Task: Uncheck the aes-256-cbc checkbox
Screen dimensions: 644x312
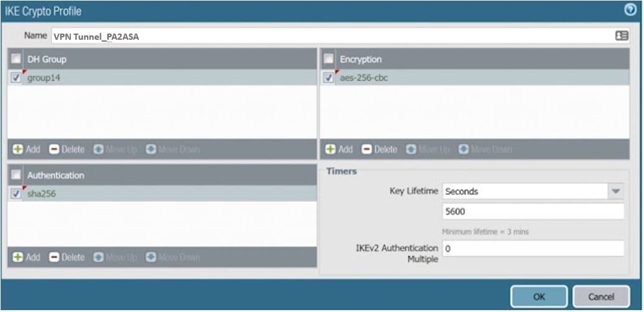Action: (x=329, y=78)
